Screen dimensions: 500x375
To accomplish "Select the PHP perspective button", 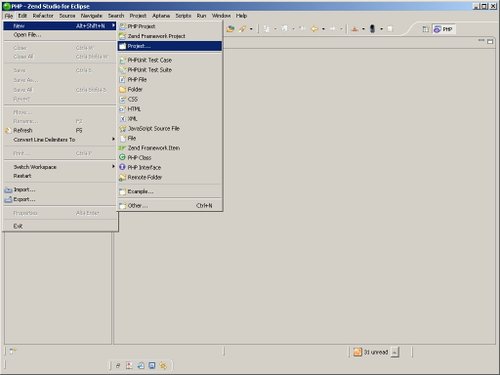I will (443, 29).
